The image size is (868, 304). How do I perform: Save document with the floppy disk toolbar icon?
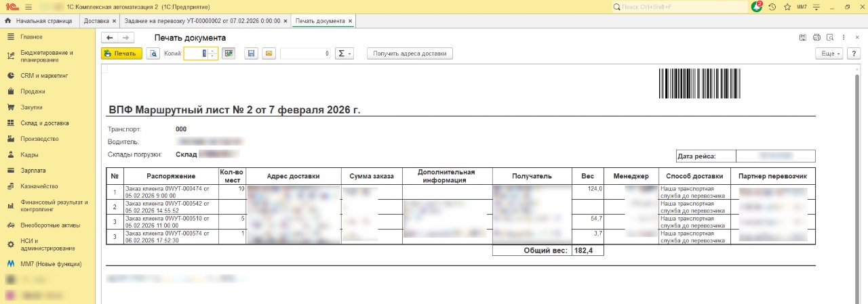[x=251, y=53]
